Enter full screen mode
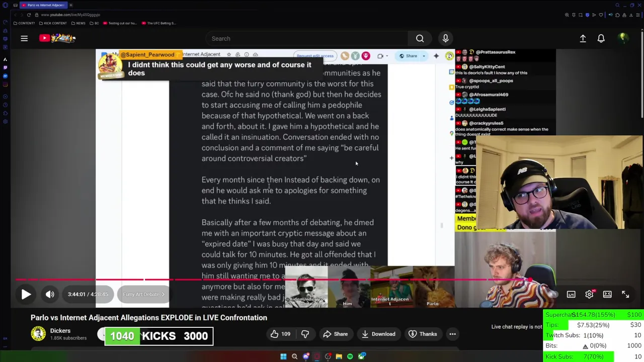The height and width of the screenshot is (362, 644). [625, 295]
